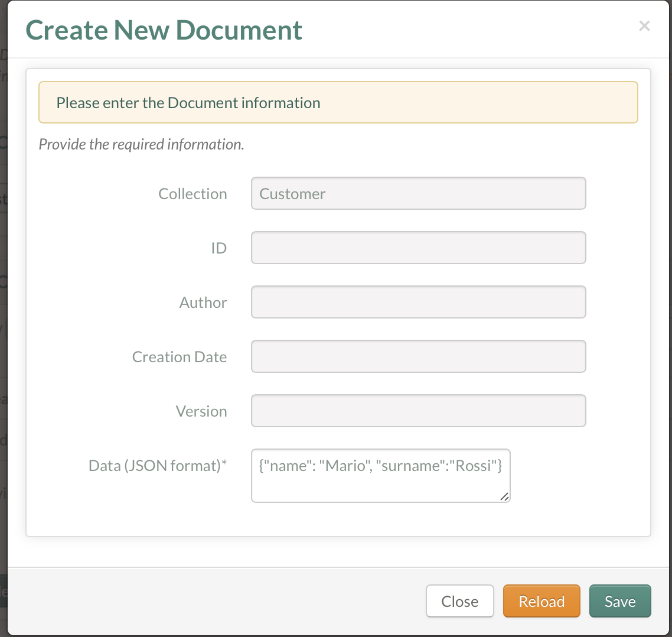The height and width of the screenshot is (637, 672).
Task: Click the Version label text
Action: coord(201,411)
